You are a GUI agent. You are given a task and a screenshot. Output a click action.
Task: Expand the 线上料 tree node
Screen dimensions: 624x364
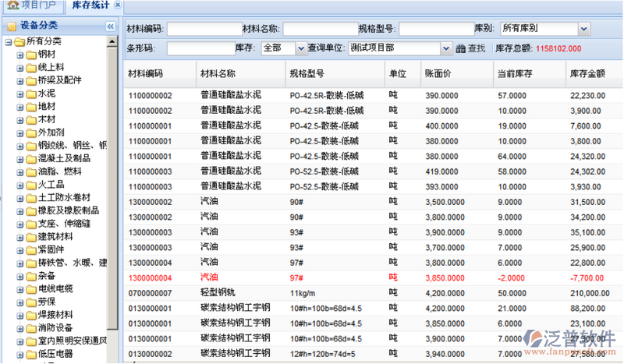point(20,68)
